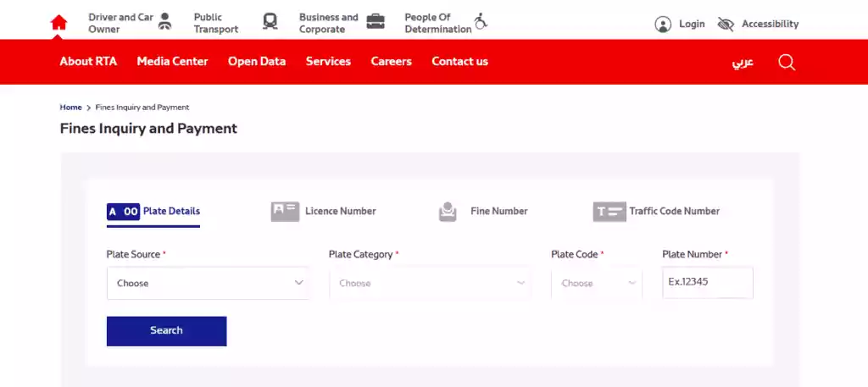Switch to the Licence Number tab
868x387 pixels.
324,212
